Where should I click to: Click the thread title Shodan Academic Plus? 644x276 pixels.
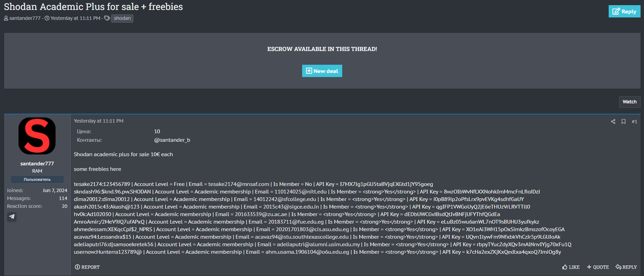click(93, 7)
